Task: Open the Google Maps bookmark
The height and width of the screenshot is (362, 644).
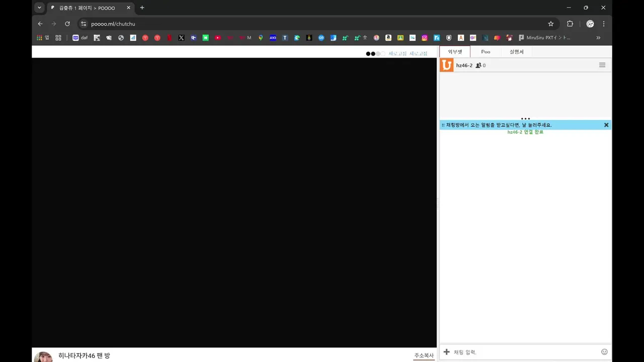Action: [x=261, y=38]
